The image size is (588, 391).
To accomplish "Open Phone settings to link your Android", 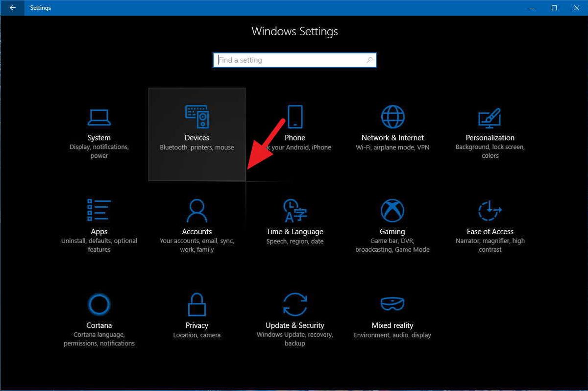I will 294,127.
